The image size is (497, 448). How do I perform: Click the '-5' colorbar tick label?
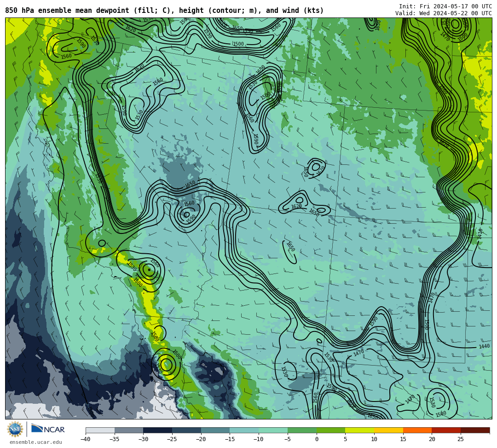288,439
